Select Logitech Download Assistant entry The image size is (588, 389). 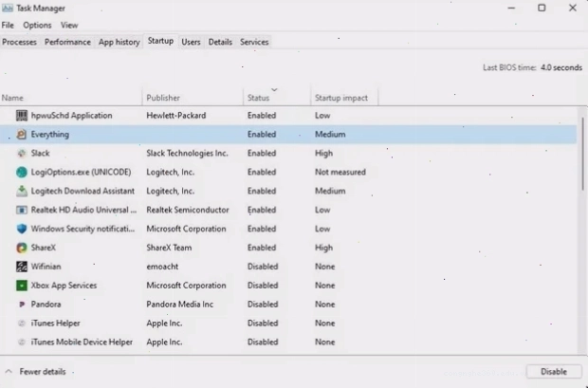(x=83, y=191)
